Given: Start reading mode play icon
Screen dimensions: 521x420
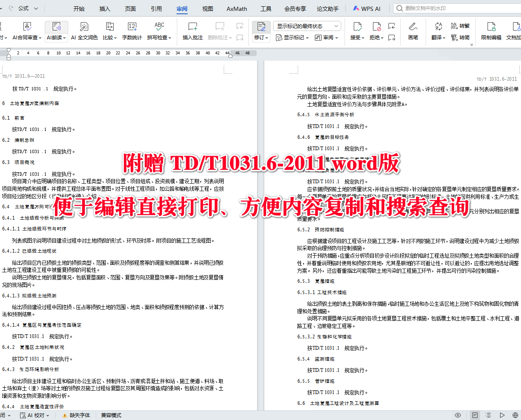Looking at the screenshot, I should 502,415.
